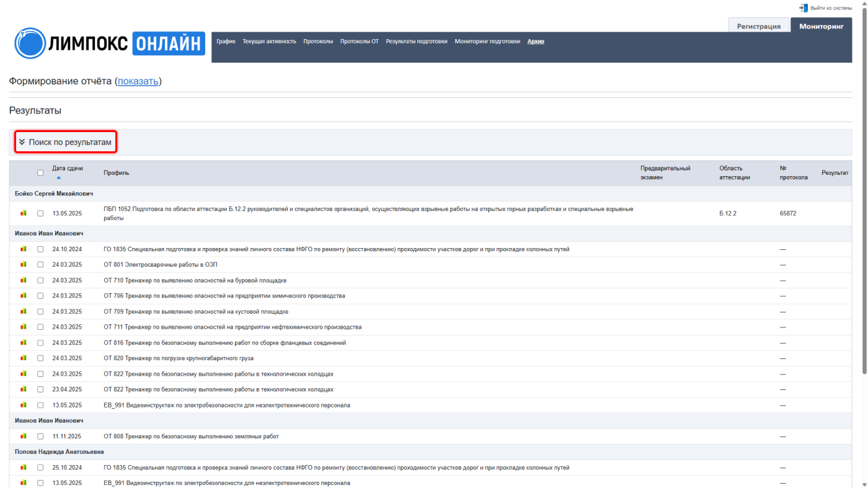Image resolution: width=868 pixels, height=488 pixels.
Task: Click chart icon for ОТ 808 земляных работ
Action: coord(24,437)
